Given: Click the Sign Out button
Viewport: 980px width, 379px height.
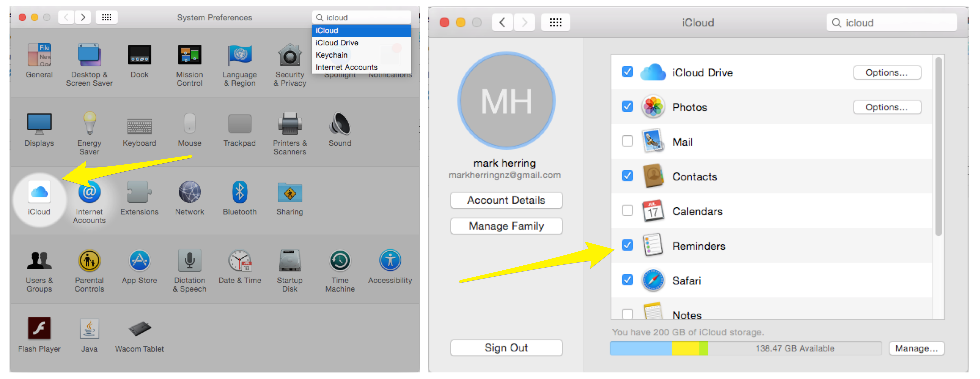Looking at the screenshot, I should pyautogui.click(x=506, y=348).
